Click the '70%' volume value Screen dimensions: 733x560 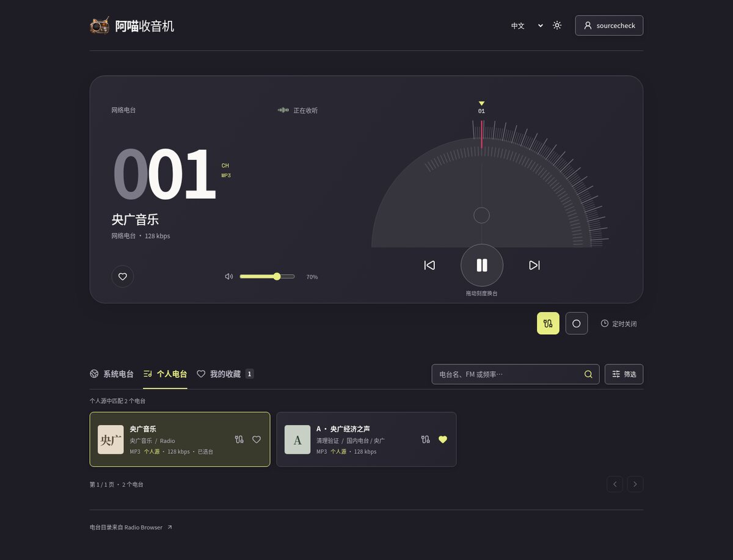(312, 277)
